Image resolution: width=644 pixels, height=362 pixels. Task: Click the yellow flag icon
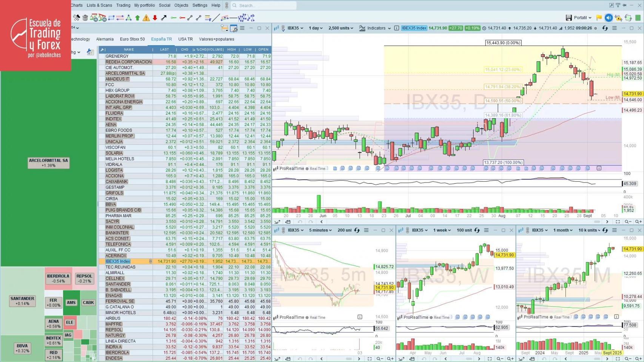pos(599,18)
